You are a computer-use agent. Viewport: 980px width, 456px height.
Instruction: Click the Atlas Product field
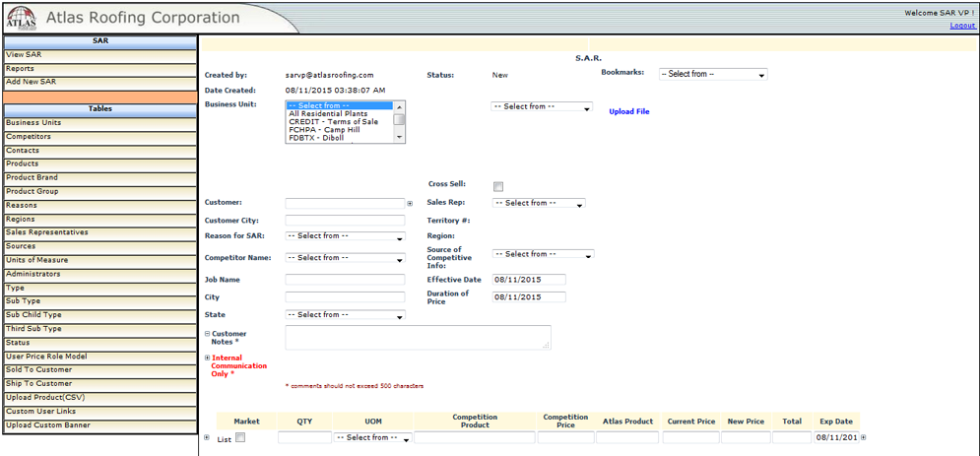(627, 438)
